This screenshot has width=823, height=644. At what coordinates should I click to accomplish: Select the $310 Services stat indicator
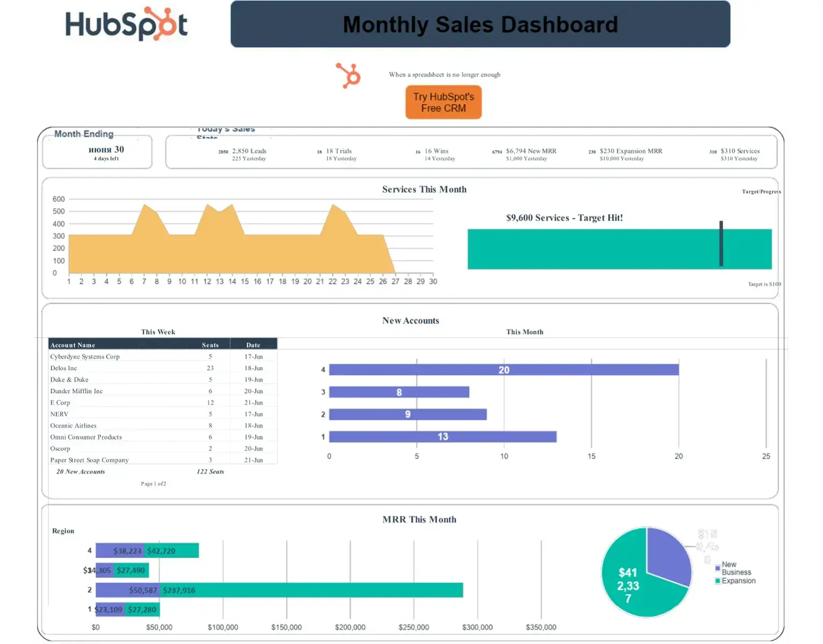point(712,152)
